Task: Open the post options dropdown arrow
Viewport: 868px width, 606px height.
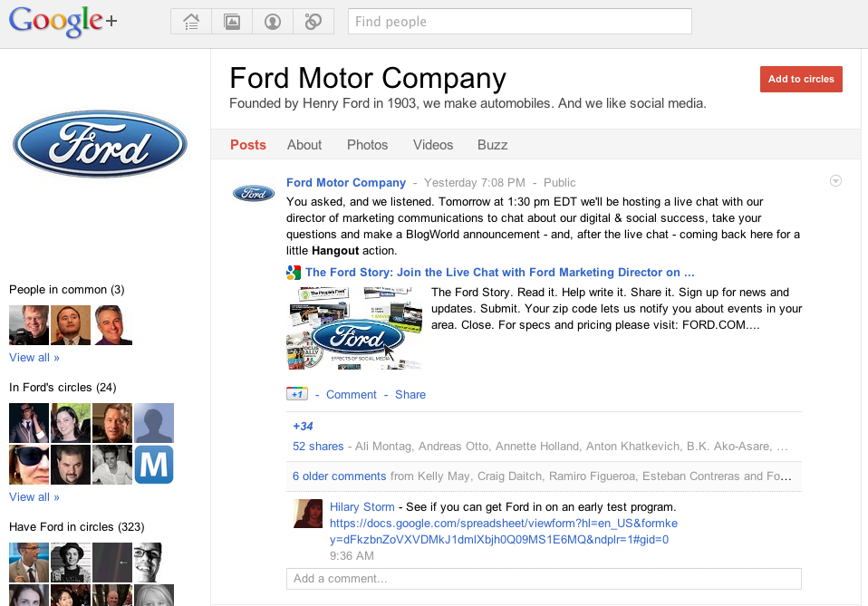Action: click(x=835, y=181)
